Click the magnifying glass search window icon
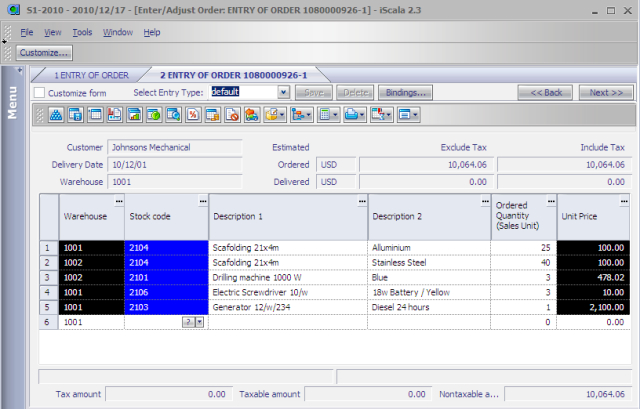The height and width of the screenshot is (409, 640). 173,115
